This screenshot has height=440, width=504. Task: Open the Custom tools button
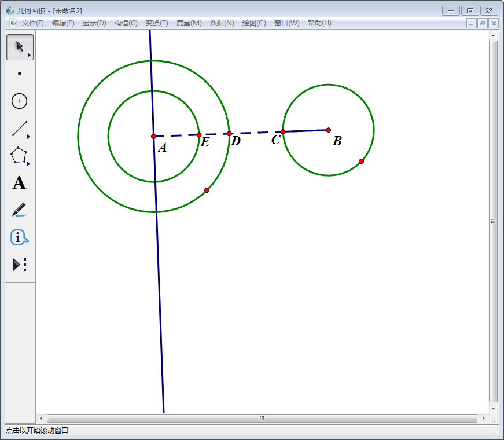[x=20, y=265]
